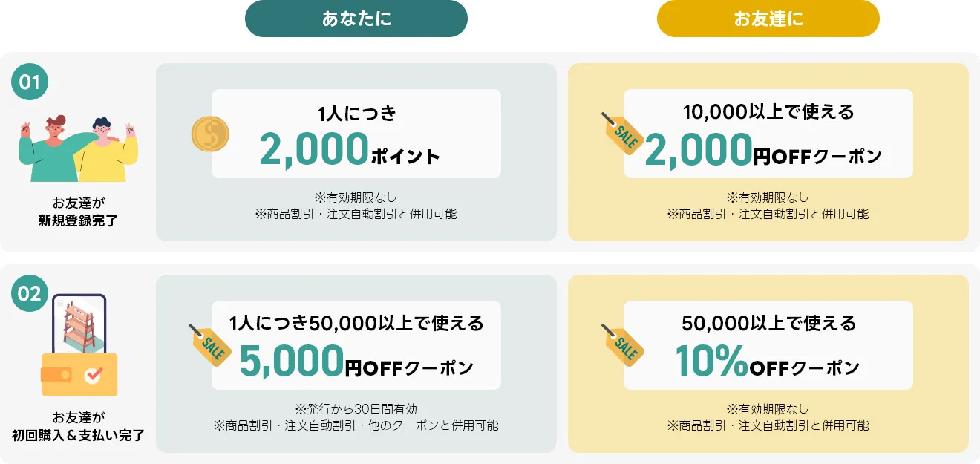This screenshot has height=464, width=980.
Task: Select the お友達に header tab
Action: (x=768, y=19)
